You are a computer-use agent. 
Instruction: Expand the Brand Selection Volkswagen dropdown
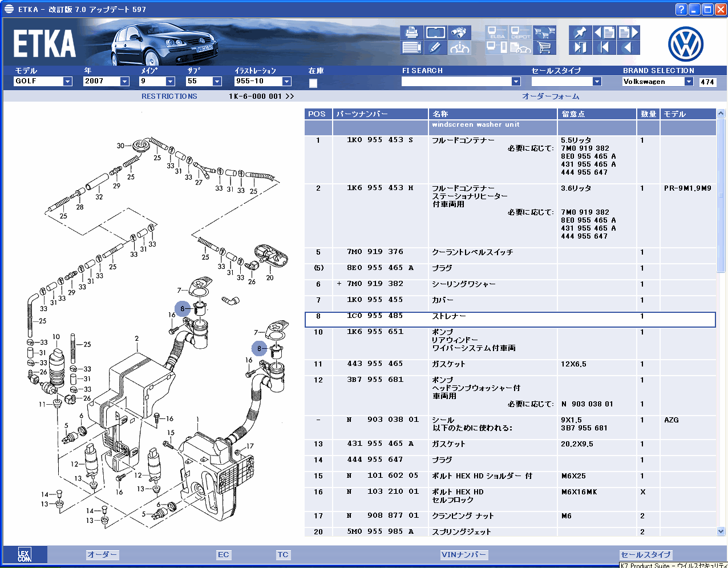coord(689,82)
